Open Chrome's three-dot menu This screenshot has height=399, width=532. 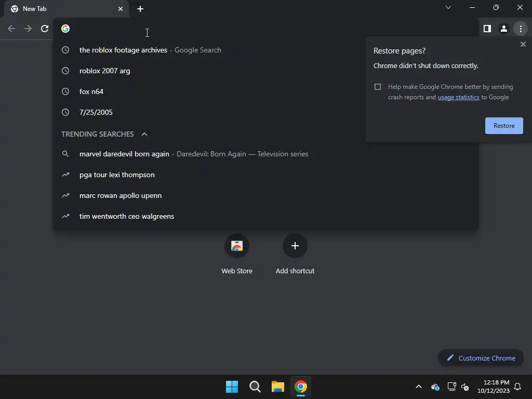coord(521,29)
